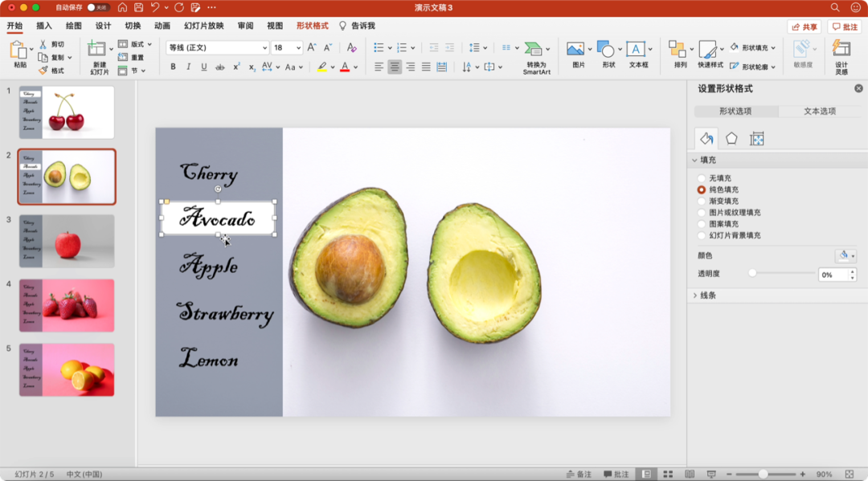Click the Comments (批注) button top right
Screen dimensions: 868x481
[845, 26]
